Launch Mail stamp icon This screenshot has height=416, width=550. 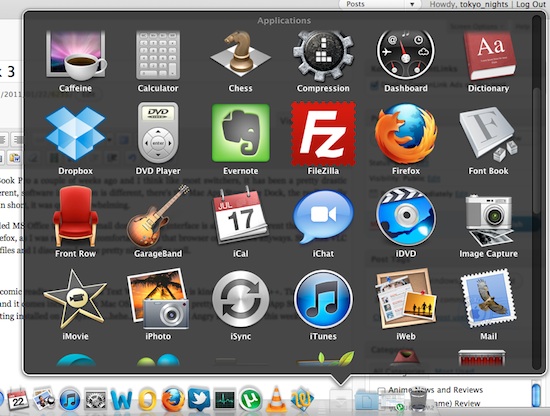pos(488,299)
